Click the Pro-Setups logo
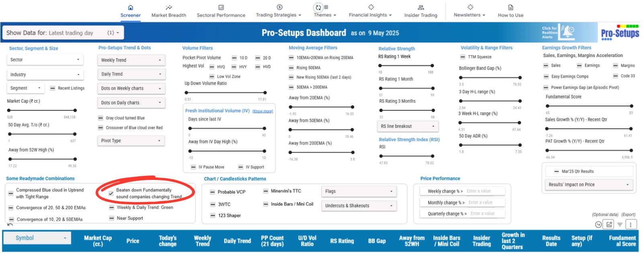Screen dimensions: 644x253 [620, 33]
